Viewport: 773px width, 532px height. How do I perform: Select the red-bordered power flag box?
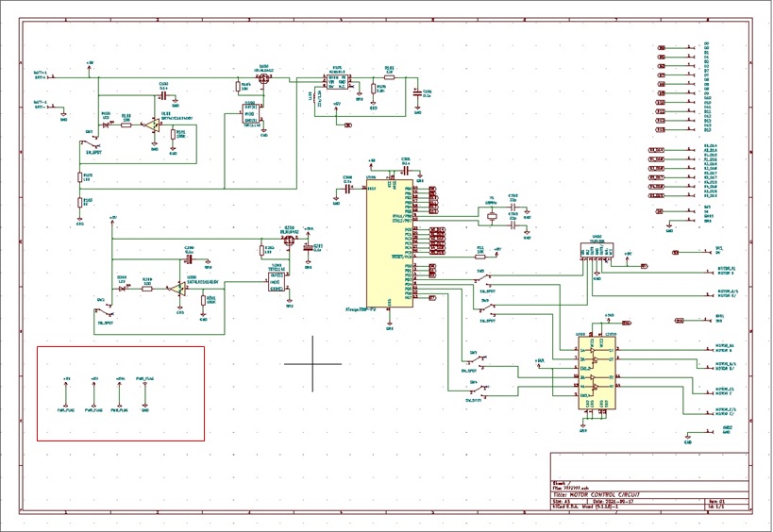click(x=121, y=393)
